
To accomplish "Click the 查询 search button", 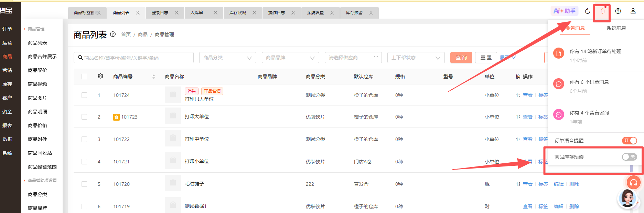I will pyautogui.click(x=461, y=58).
